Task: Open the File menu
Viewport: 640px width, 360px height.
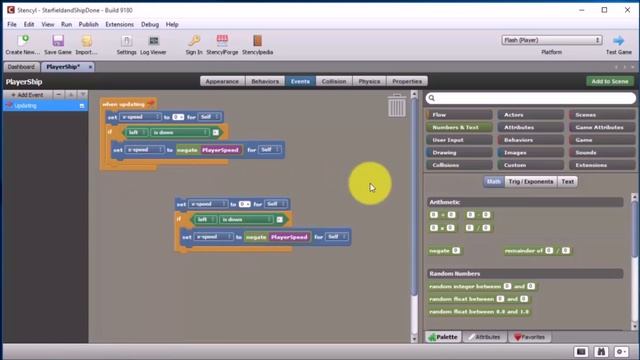Action: pyautogui.click(x=12, y=24)
